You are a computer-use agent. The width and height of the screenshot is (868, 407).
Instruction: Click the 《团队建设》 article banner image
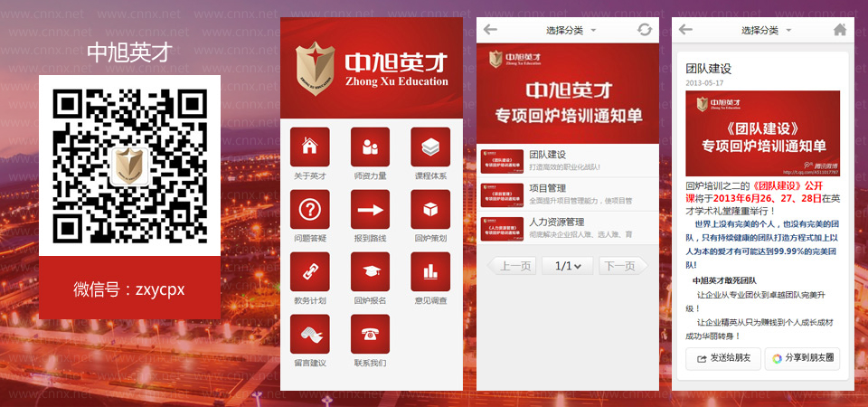(762, 134)
